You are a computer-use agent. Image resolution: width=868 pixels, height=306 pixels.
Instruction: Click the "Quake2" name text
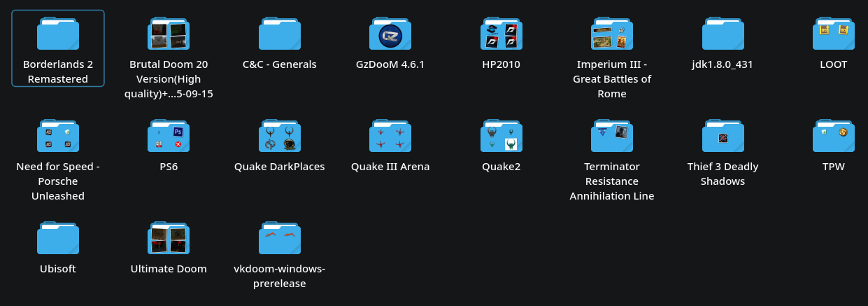click(x=501, y=167)
